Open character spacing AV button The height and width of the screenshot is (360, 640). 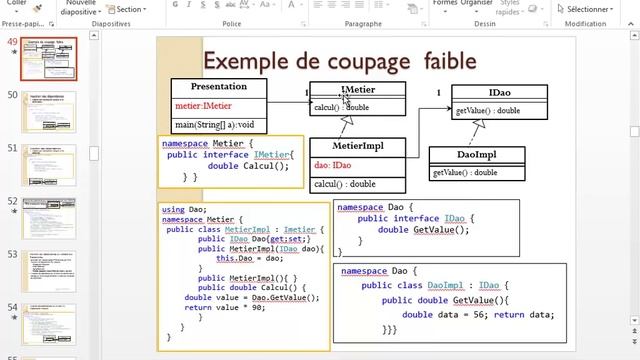244,4
